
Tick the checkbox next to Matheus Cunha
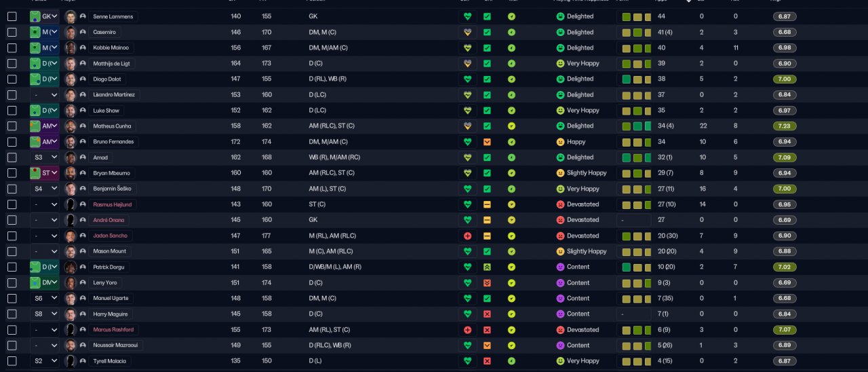pyautogui.click(x=12, y=126)
